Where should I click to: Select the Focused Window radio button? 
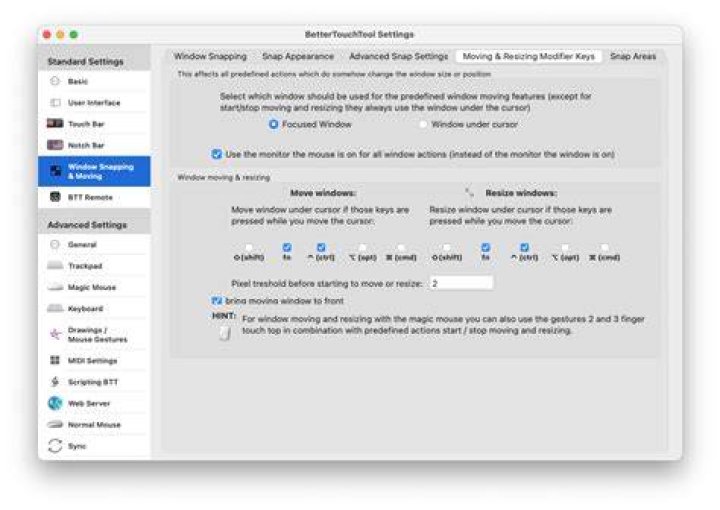[273, 124]
